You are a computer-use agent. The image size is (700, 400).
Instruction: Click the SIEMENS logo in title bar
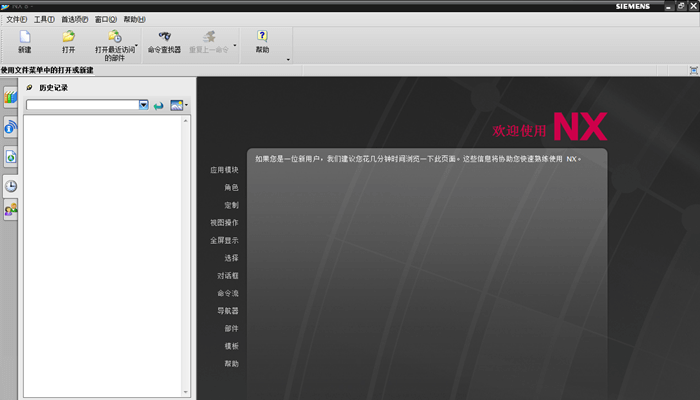point(633,6)
